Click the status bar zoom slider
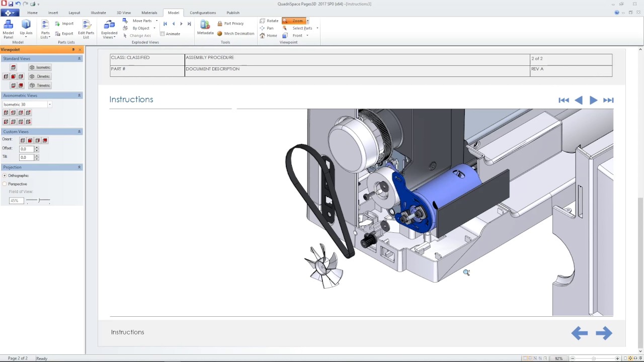 [594, 358]
